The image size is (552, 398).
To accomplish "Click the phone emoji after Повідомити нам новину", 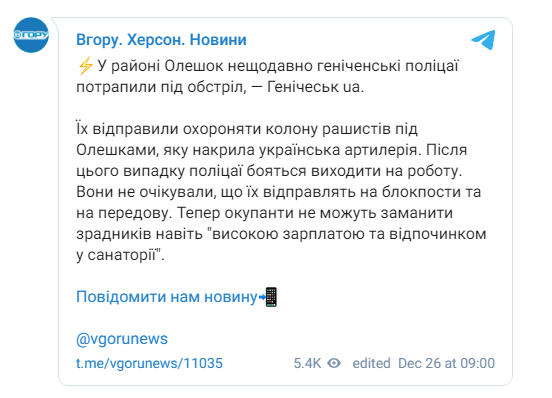I will (269, 297).
